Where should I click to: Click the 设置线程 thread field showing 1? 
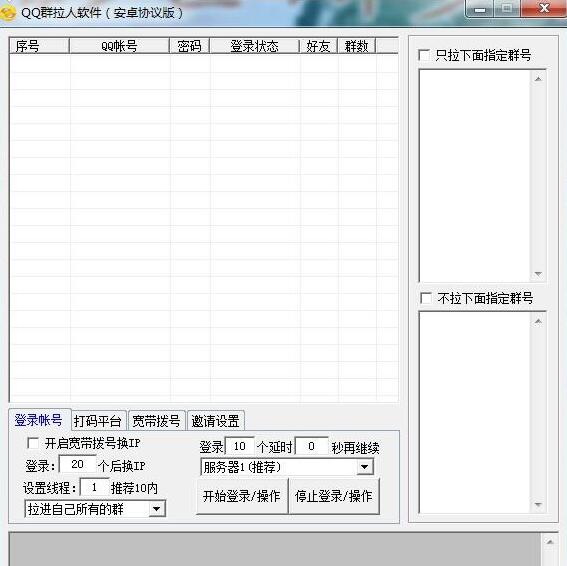94,488
